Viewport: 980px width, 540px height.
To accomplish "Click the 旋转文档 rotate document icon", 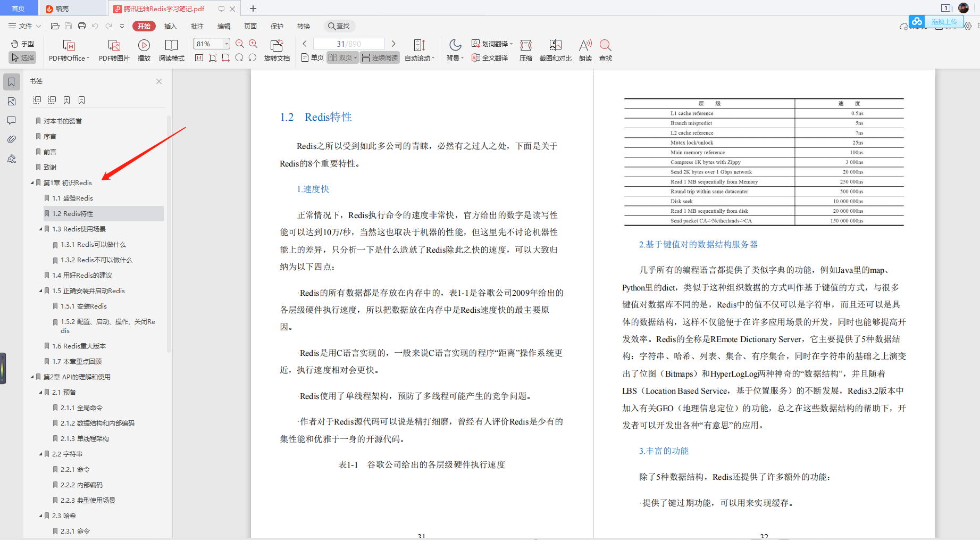I will click(x=277, y=51).
